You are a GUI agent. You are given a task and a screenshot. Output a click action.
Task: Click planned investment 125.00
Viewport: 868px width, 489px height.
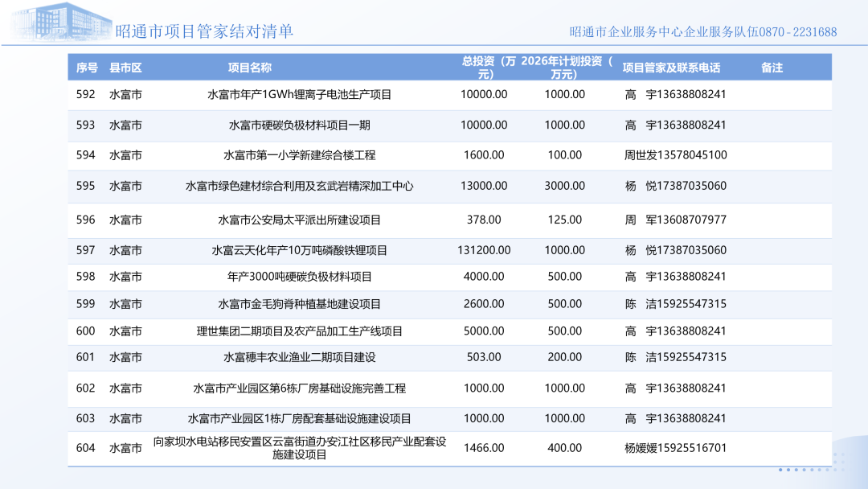click(x=565, y=220)
